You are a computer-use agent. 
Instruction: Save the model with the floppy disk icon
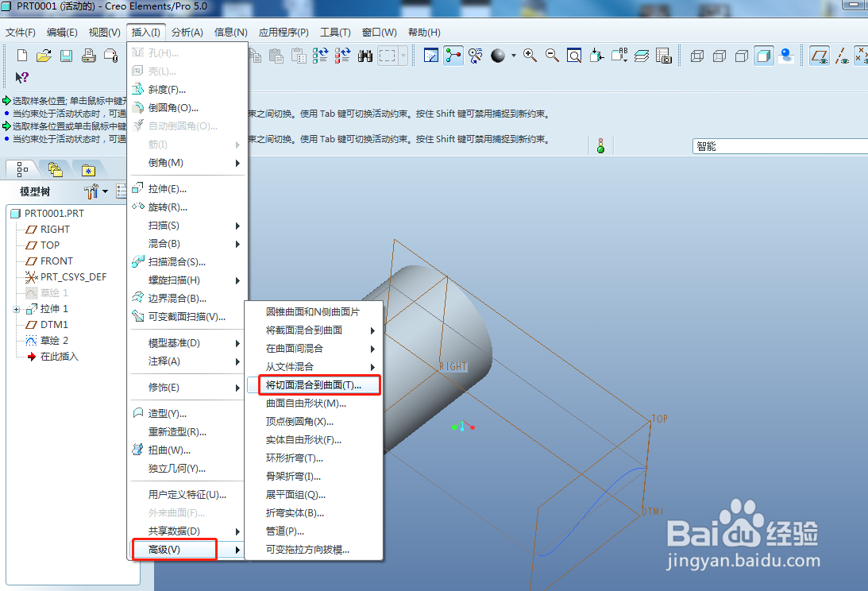(67, 56)
